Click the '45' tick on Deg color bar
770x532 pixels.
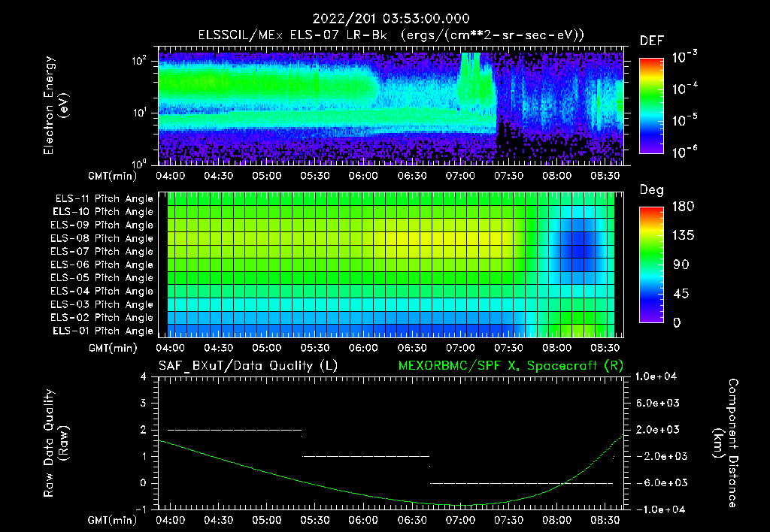(x=681, y=294)
